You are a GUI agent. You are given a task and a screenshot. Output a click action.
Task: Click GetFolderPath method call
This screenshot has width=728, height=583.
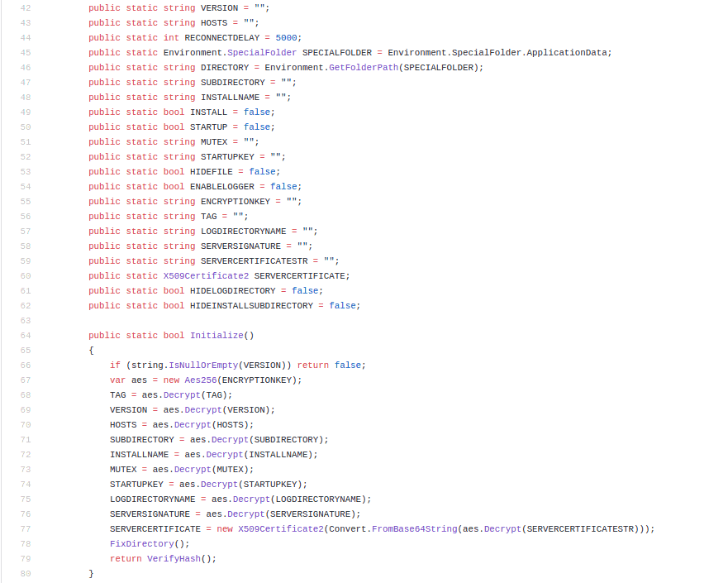point(364,67)
